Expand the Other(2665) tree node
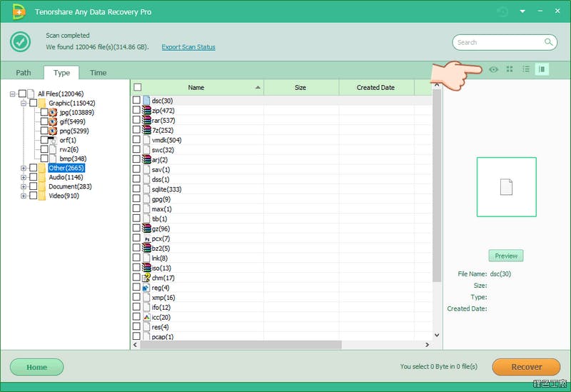This screenshot has width=571, height=392. coord(24,168)
